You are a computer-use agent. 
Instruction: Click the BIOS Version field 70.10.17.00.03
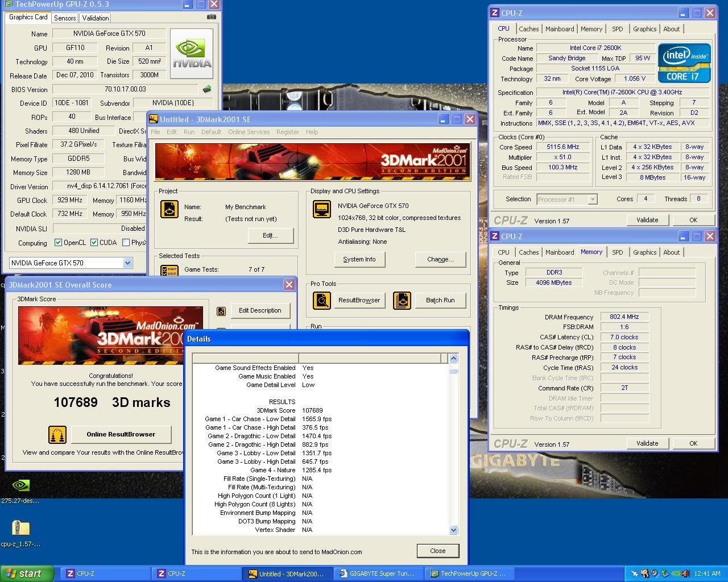pos(125,89)
